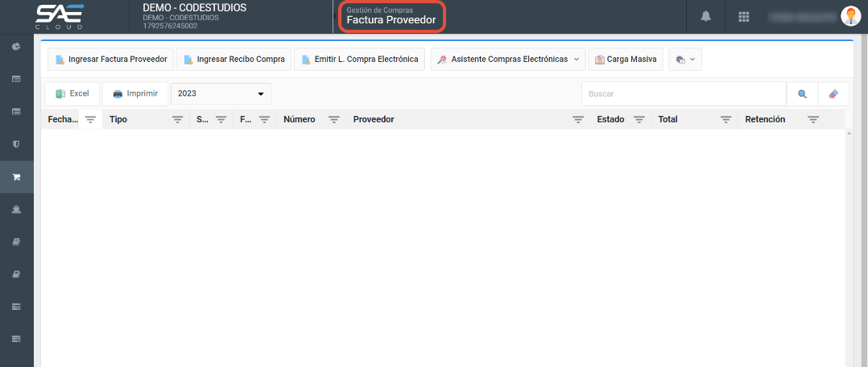Click Ingresar Factura Proveedor button
The image size is (868, 367).
tap(111, 60)
